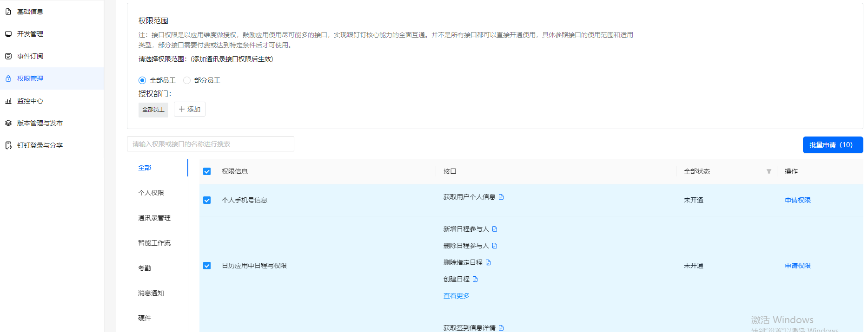Click the 全部员工 department tag
Viewport: 868px width, 332px height.
[x=153, y=110]
